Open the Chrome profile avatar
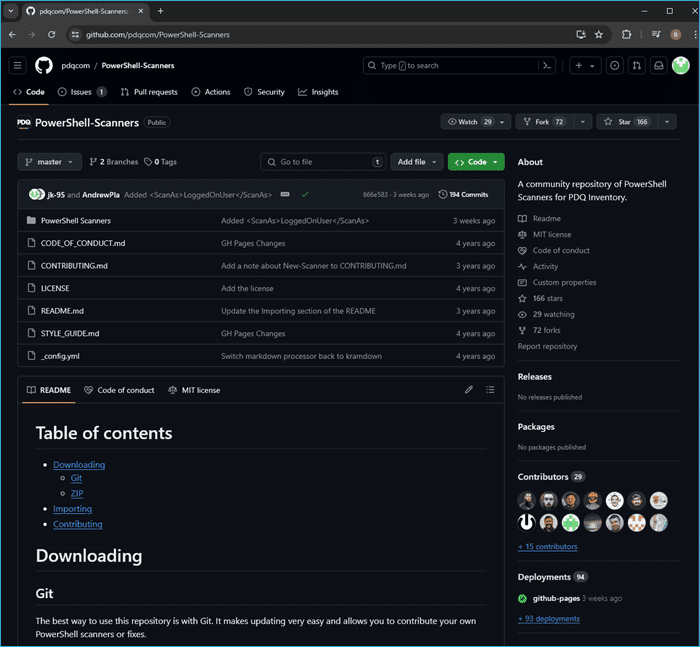 pyautogui.click(x=675, y=34)
